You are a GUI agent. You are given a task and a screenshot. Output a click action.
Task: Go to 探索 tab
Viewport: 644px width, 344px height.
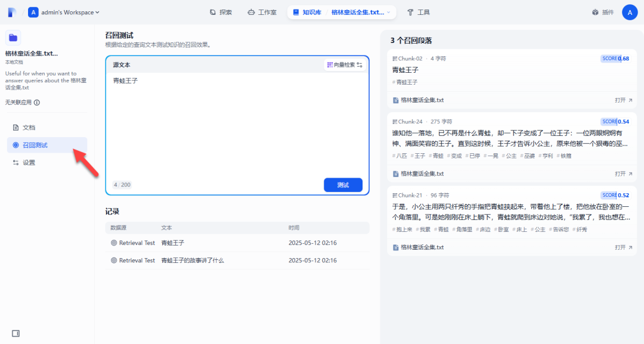pyautogui.click(x=221, y=13)
